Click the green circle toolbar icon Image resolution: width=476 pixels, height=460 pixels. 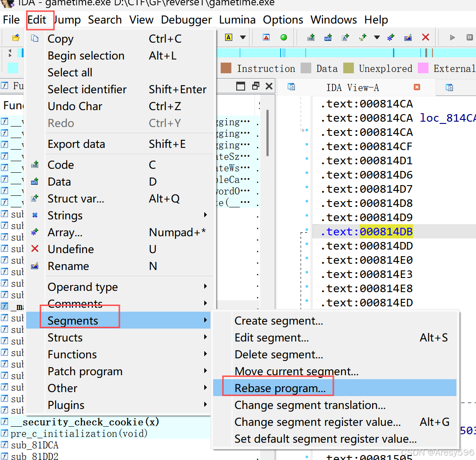(x=284, y=37)
